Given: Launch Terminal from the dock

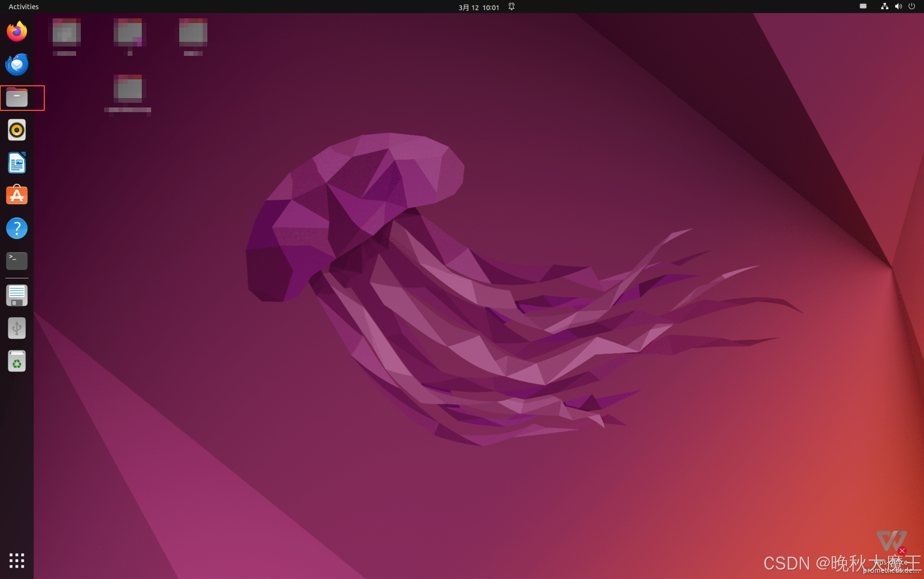Looking at the screenshot, I should click(17, 261).
